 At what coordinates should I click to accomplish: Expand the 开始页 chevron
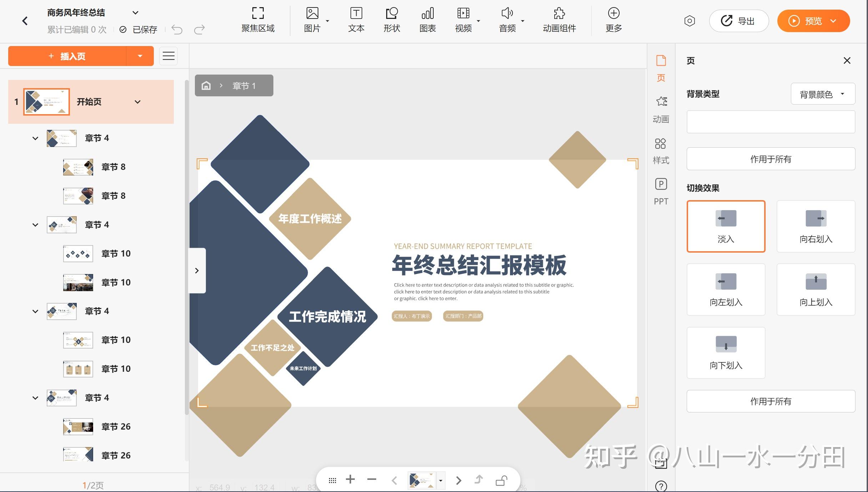(137, 102)
